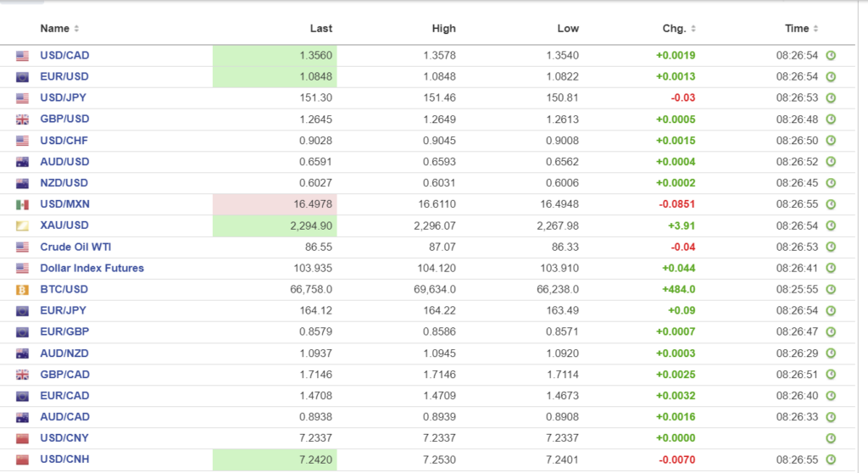
Task: Open the Crude Oil WTI link
Action: point(75,248)
